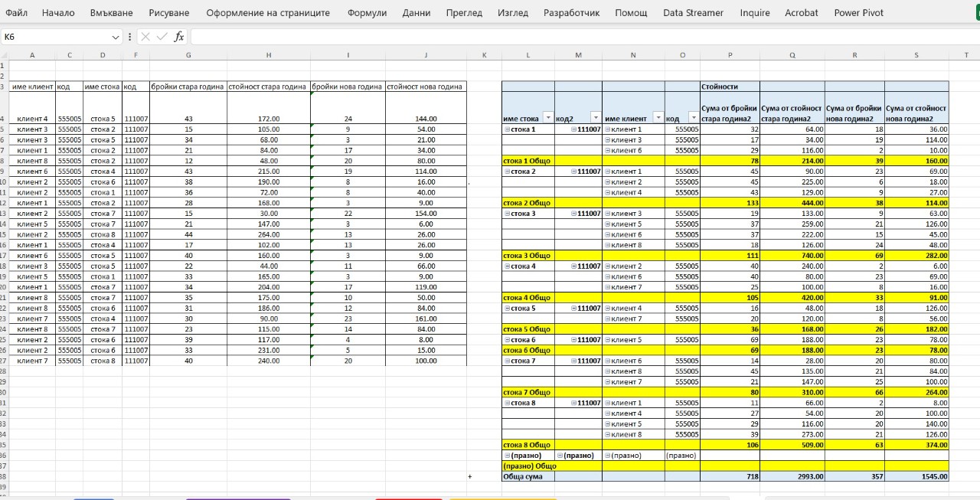Select the column H header

268,54
